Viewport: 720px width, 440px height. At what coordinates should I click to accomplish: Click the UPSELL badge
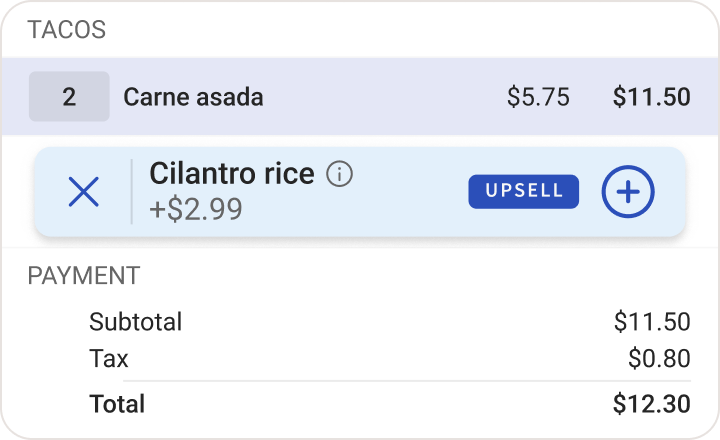[523, 192]
